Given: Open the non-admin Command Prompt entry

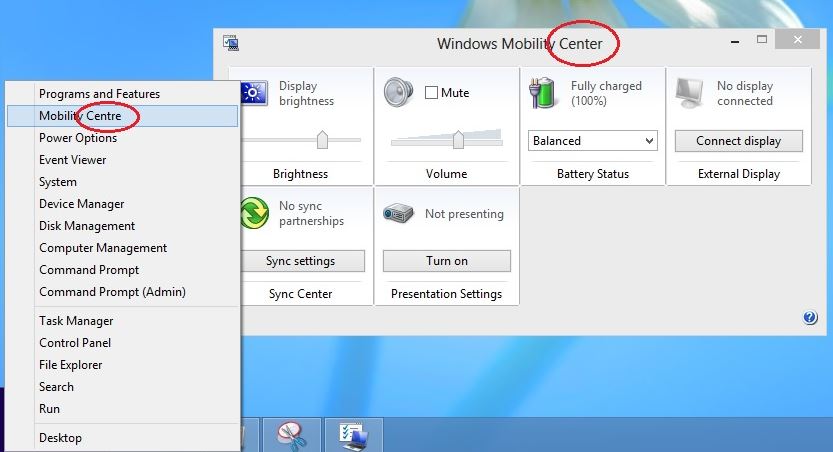Looking at the screenshot, I should [123, 270].
